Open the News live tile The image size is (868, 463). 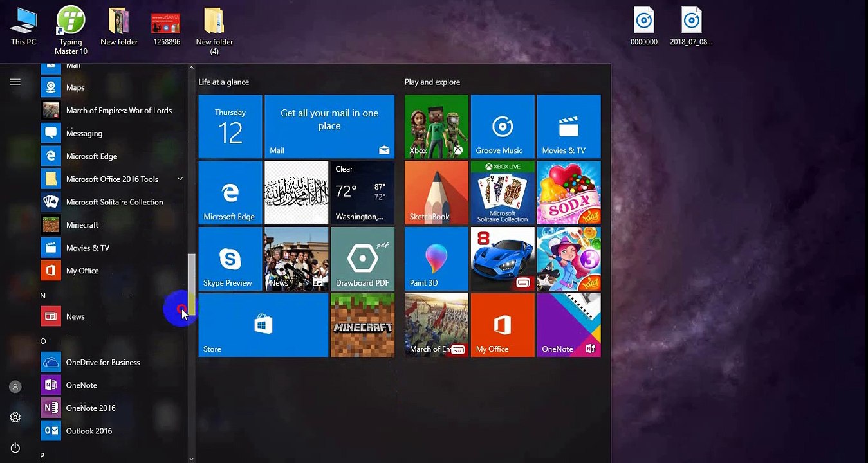[x=297, y=259]
